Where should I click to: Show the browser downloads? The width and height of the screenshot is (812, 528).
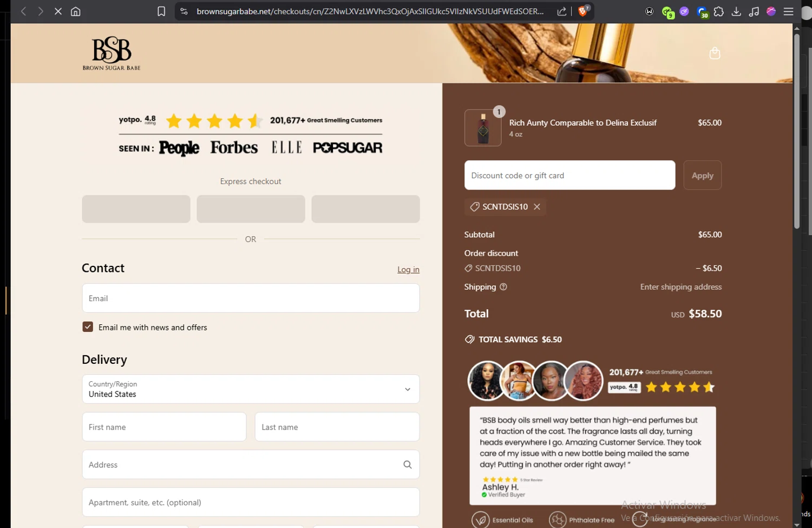(736, 11)
